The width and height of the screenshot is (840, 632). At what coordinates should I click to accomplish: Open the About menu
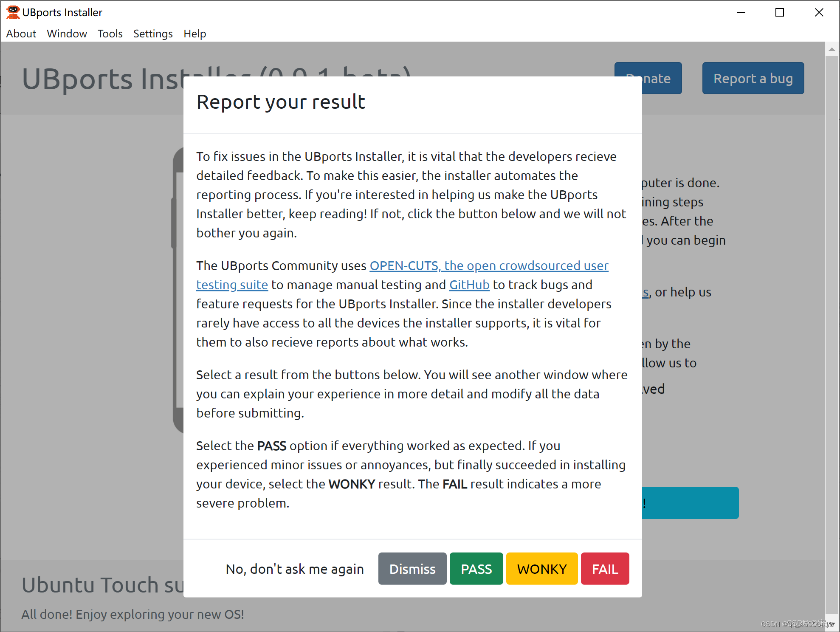(x=21, y=34)
